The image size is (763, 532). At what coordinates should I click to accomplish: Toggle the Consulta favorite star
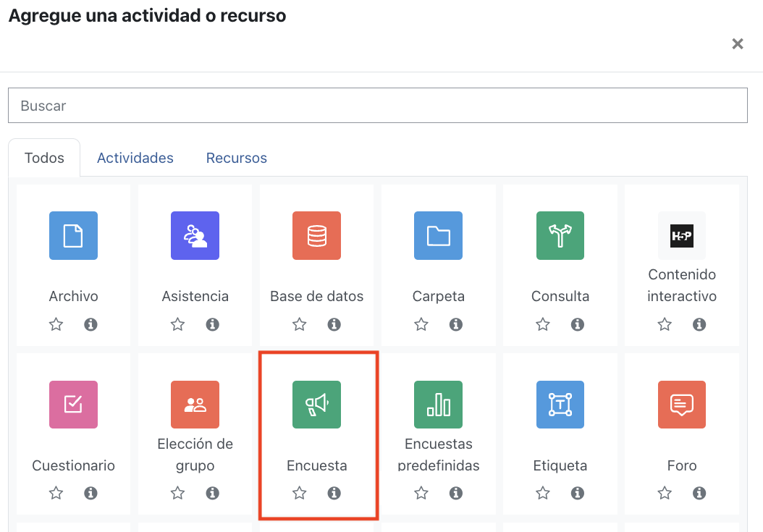click(x=542, y=324)
